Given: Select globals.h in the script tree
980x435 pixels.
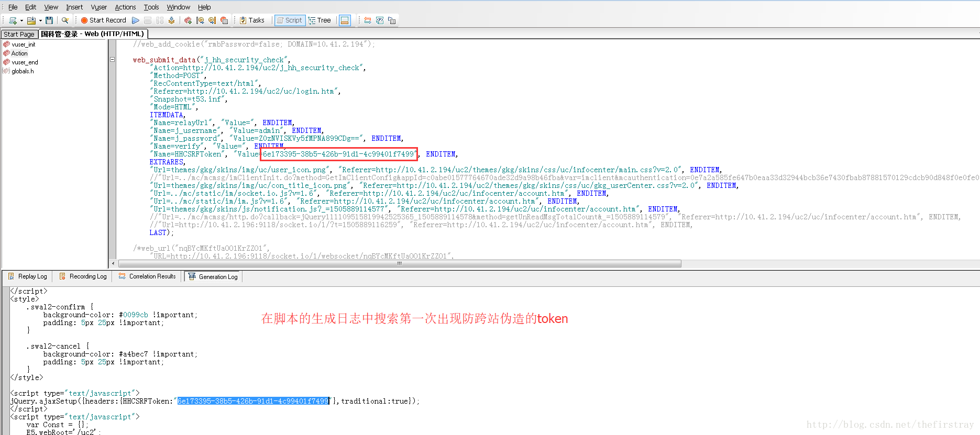Looking at the screenshot, I should tap(23, 71).
